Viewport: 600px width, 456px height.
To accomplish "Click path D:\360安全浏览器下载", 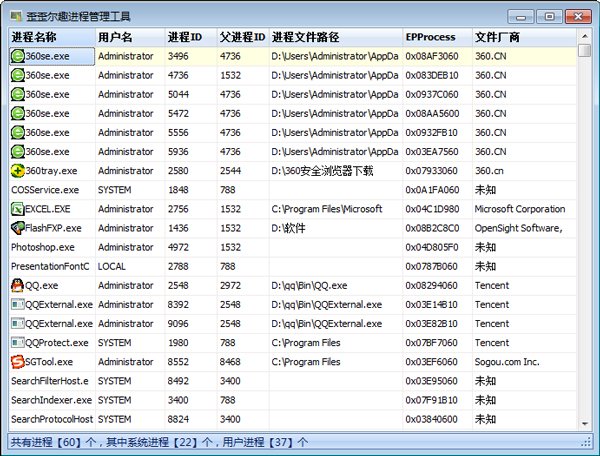I will 322,171.
